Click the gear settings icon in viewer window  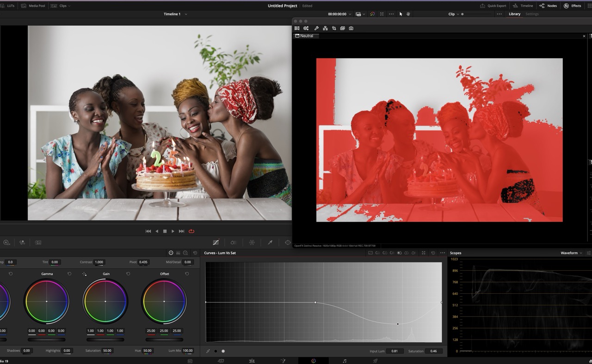(306, 28)
